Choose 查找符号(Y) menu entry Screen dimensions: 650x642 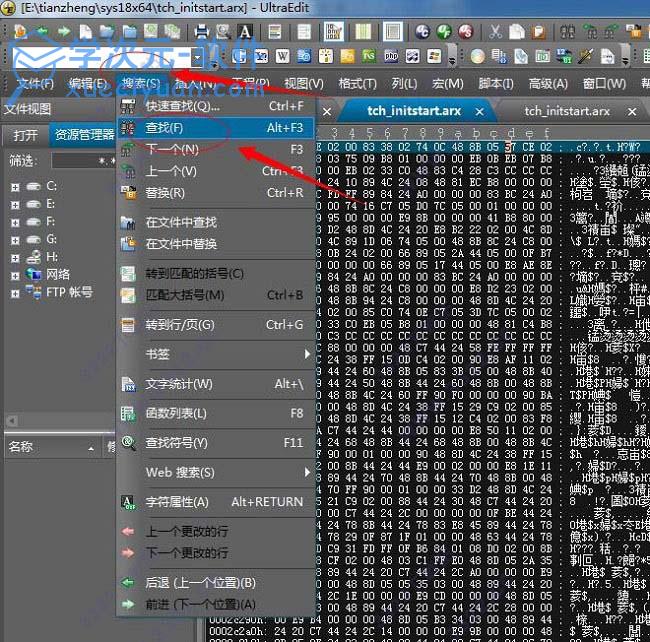pyautogui.click(x=216, y=443)
